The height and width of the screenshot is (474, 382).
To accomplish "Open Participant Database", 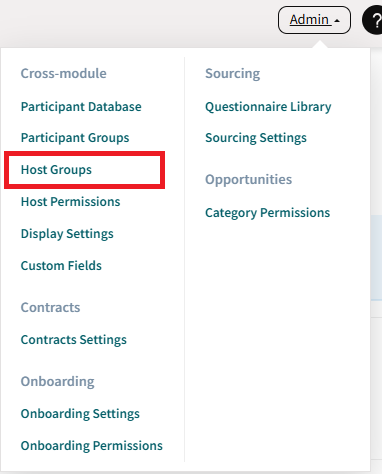I will (x=81, y=107).
